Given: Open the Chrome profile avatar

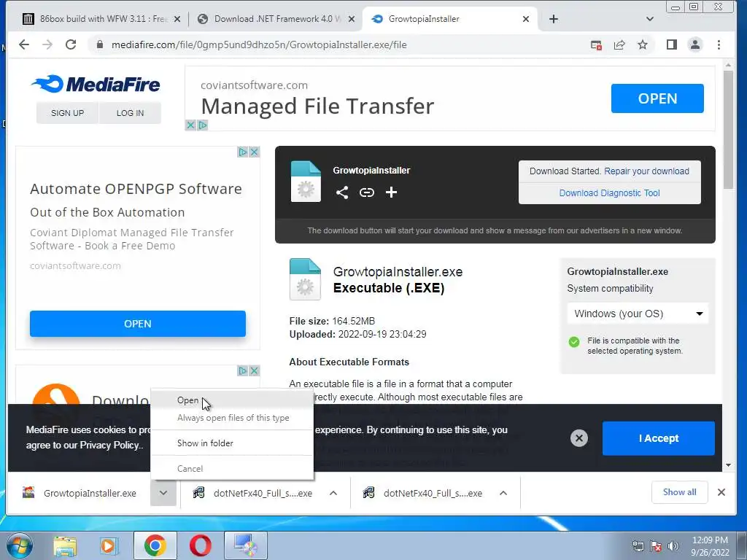Looking at the screenshot, I should click(695, 44).
